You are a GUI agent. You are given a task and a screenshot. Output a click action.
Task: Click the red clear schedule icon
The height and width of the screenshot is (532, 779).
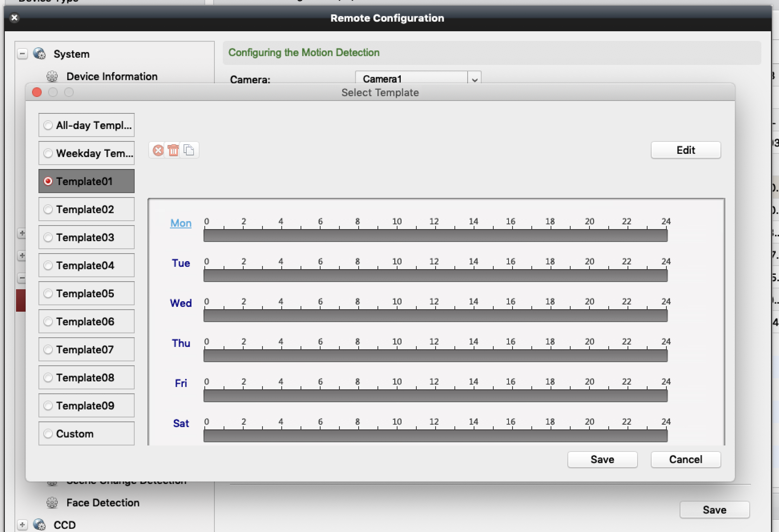click(158, 150)
